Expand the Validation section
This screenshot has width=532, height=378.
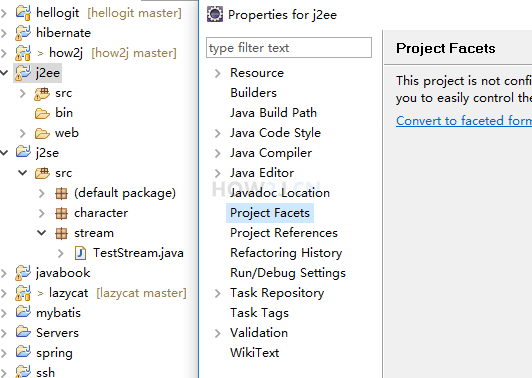point(217,334)
